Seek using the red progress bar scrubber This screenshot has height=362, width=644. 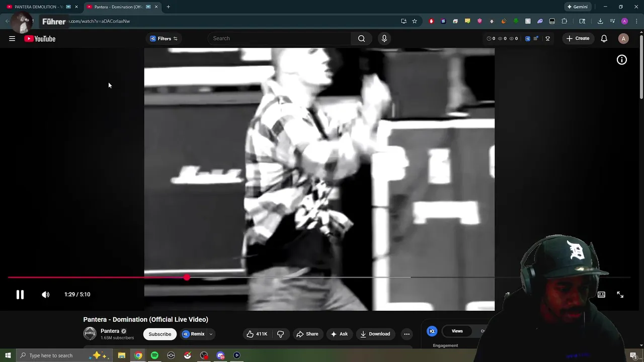click(187, 278)
